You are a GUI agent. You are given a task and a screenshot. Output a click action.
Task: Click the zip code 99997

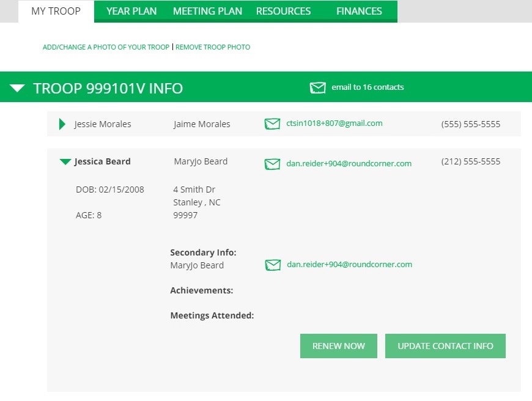(x=185, y=215)
